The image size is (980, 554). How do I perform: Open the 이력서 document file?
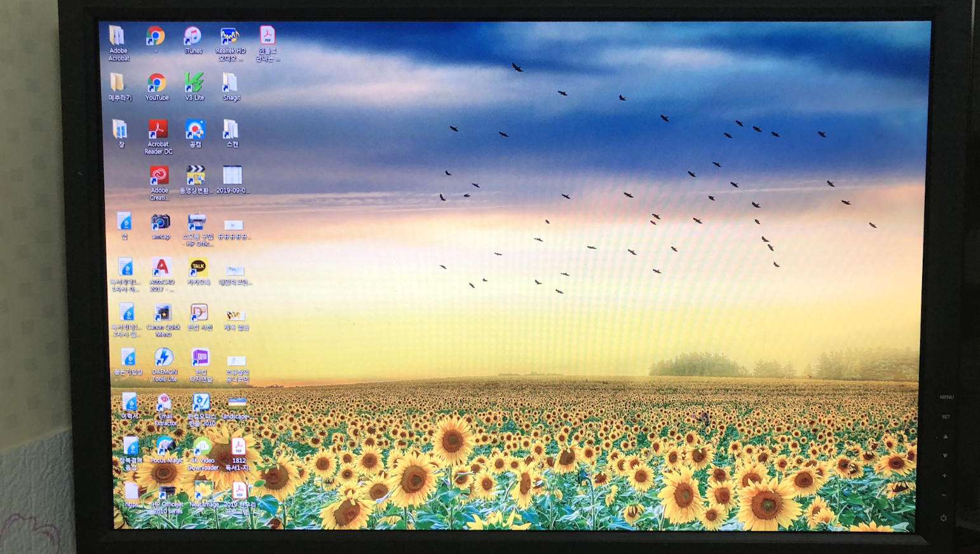point(130,406)
